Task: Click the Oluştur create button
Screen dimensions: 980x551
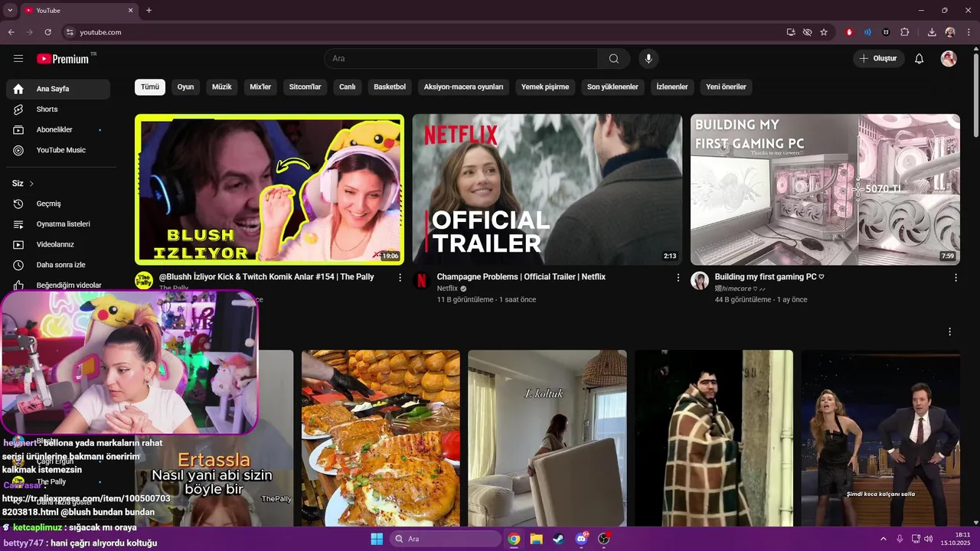Action: tap(879, 59)
